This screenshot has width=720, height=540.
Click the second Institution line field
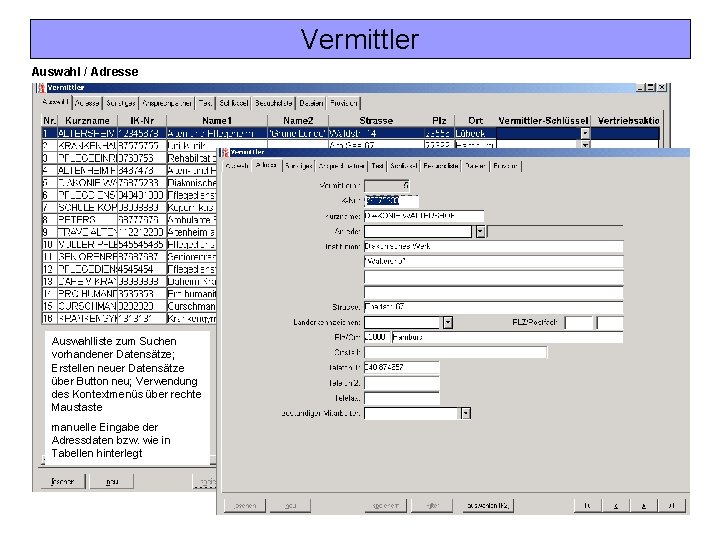[494, 262]
